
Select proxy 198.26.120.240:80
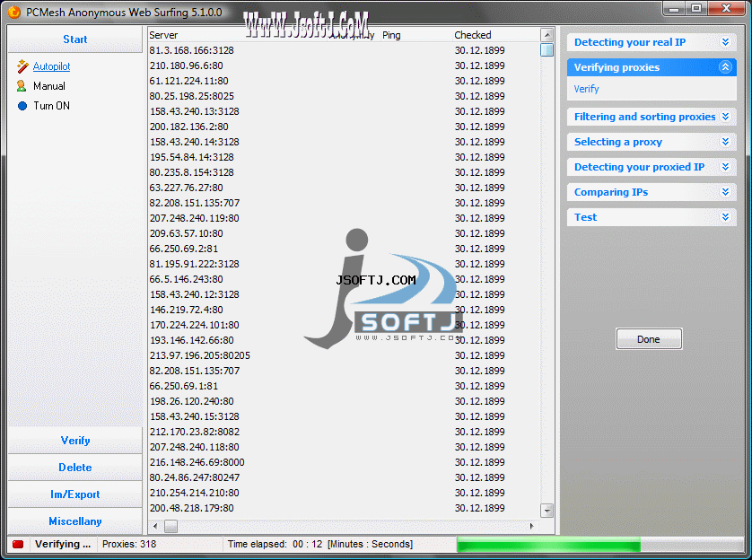191,401
